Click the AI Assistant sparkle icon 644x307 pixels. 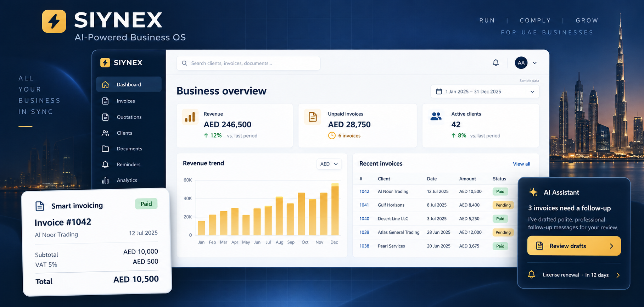(533, 192)
